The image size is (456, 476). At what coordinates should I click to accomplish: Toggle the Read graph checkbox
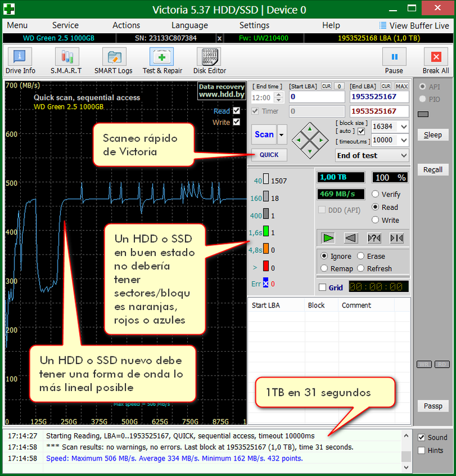pos(237,111)
